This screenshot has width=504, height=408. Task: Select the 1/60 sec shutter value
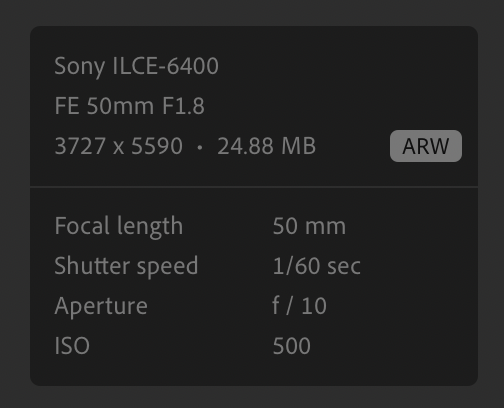(x=317, y=266)
